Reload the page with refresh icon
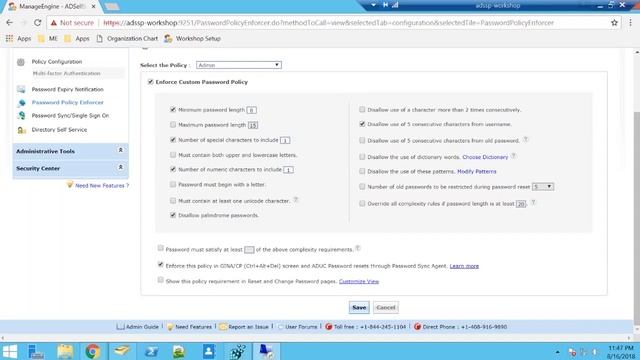The width and height of the screenshot is (640, 360). tap(37, 23)
